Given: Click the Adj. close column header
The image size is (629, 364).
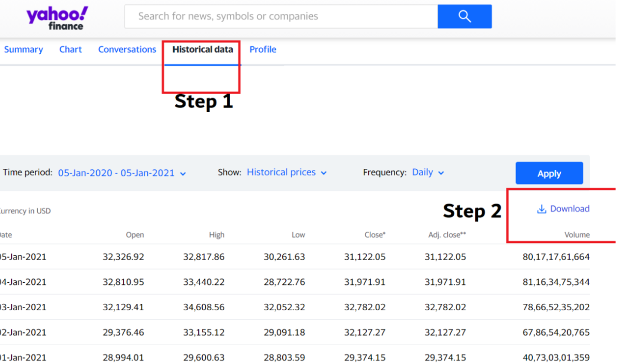Looking at the screenshot, I should point(443,235).
